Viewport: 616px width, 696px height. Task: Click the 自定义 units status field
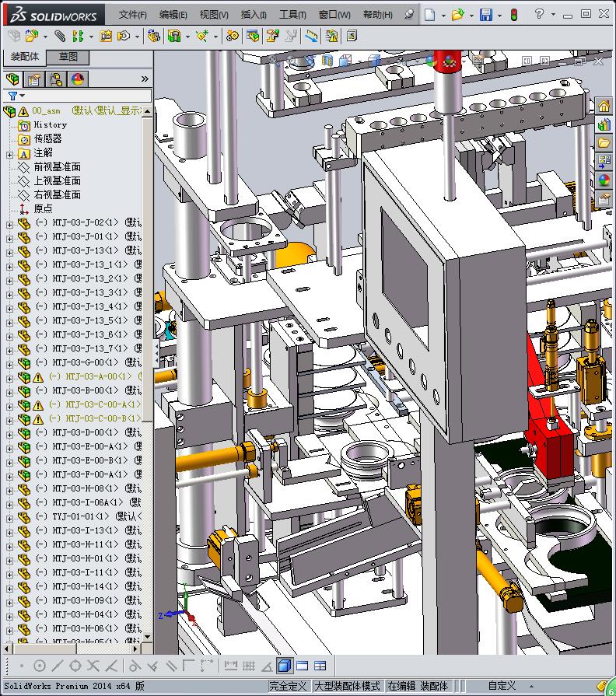(502, 686)
